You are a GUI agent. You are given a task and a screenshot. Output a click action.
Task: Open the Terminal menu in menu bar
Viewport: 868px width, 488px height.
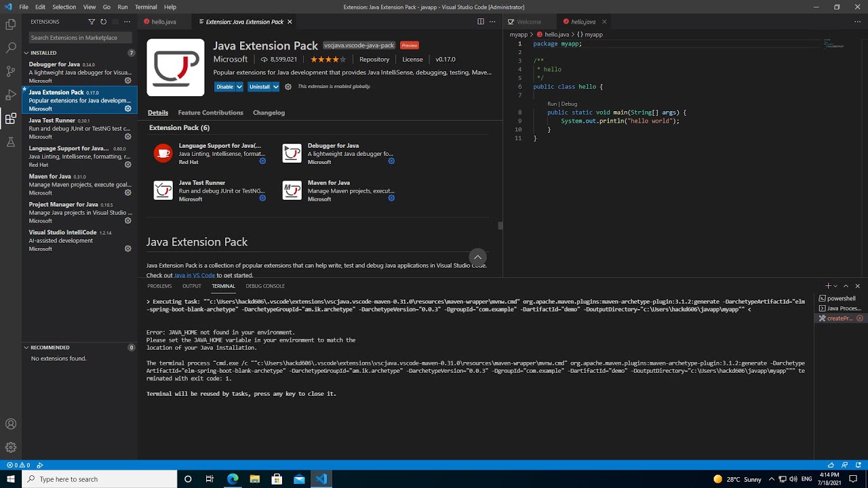pos(146,7)
